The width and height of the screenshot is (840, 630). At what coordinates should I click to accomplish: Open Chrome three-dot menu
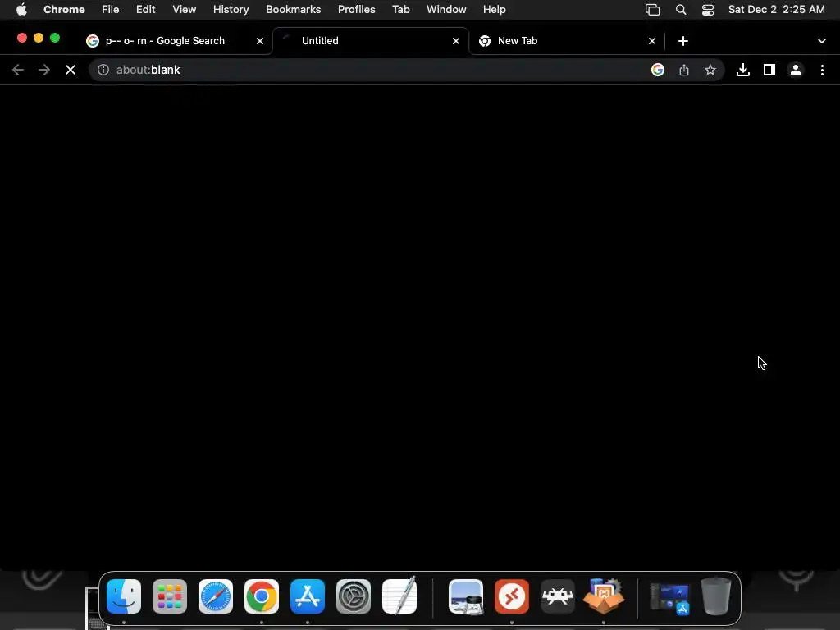point(822,71)
